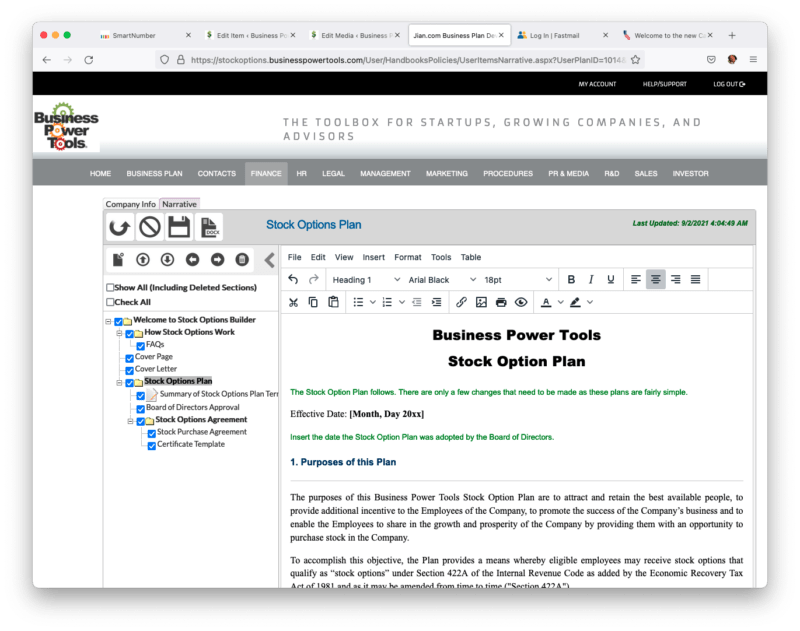Click the new section page icon
Image resolution: width=800 pixels, height=631 pixels.
(x=118, y=260)
